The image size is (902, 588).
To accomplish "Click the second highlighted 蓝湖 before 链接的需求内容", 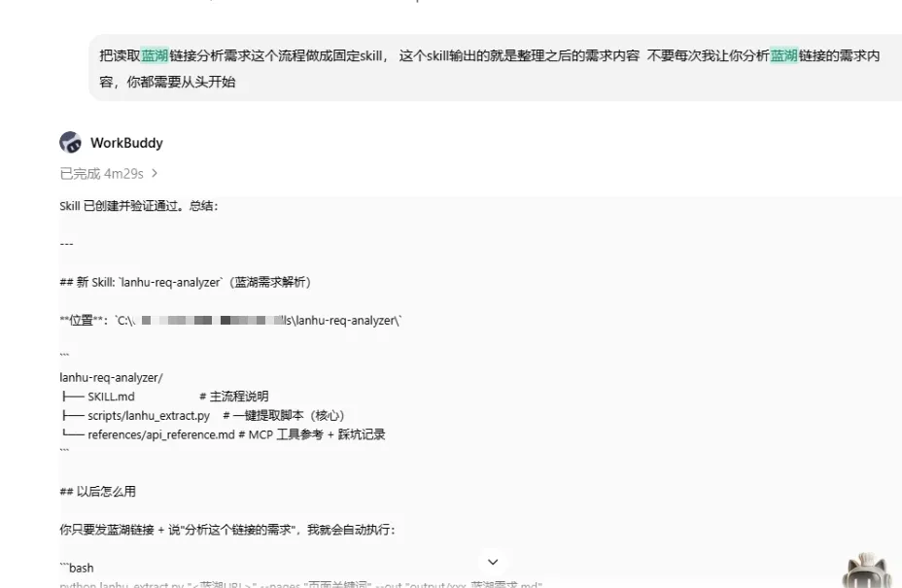I will pos(784,55).
